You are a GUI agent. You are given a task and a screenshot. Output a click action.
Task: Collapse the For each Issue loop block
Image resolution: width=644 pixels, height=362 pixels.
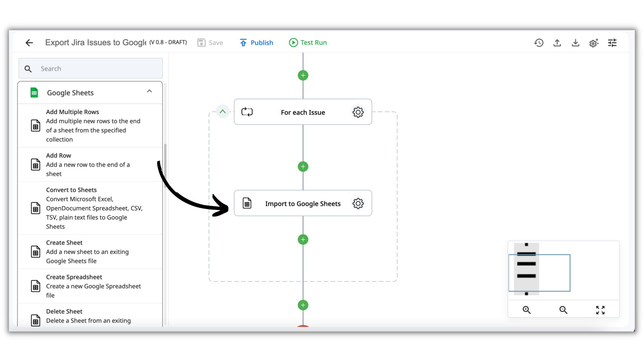[223, 112]
